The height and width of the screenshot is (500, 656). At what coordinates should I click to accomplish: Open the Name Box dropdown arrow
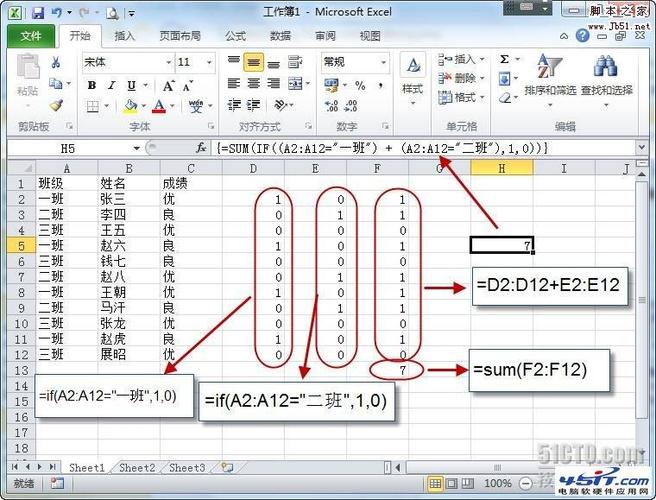[x=136, y=148]
